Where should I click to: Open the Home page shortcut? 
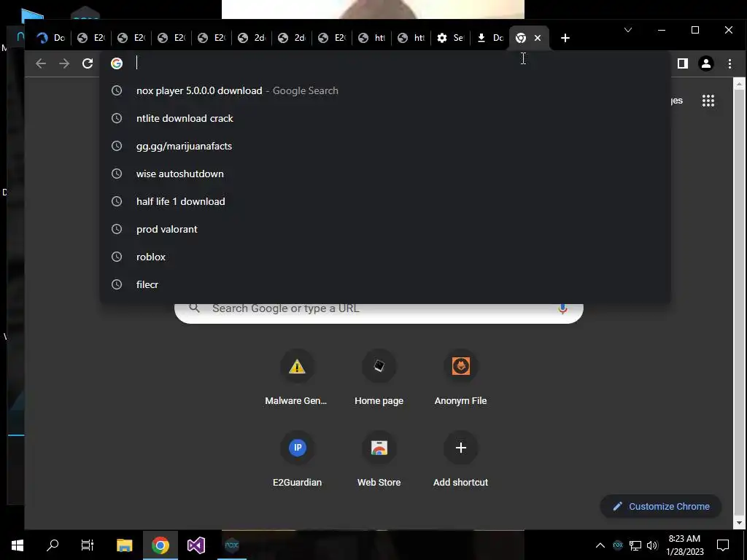(x=379, y=378)
